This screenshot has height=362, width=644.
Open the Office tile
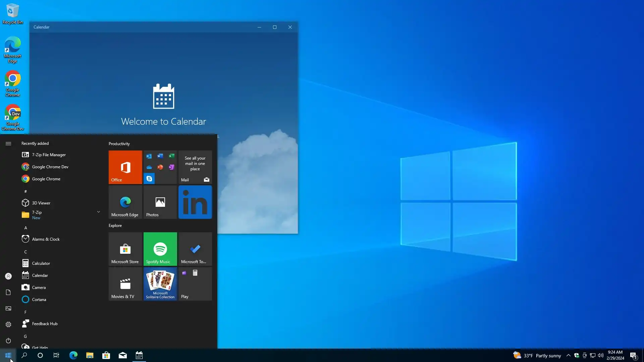click(125, 167)
